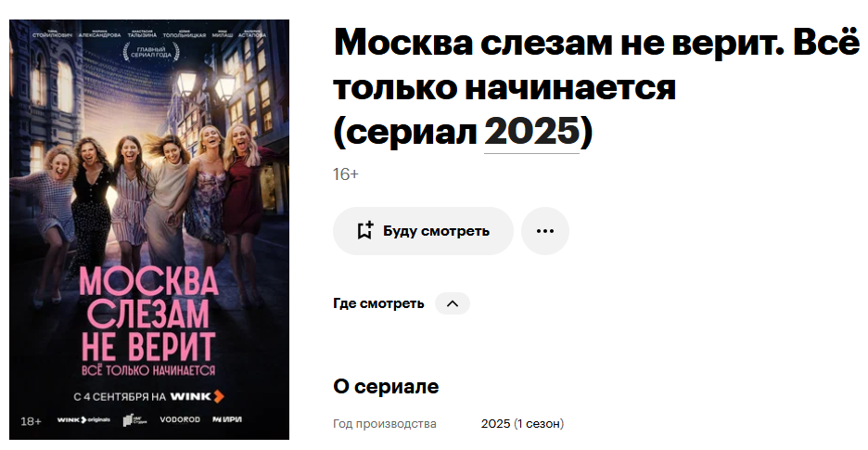The image size is (868, 450).
Task: Click the VODOROD logo on poster
Action: pyautogui.click(x=180, y=419)
